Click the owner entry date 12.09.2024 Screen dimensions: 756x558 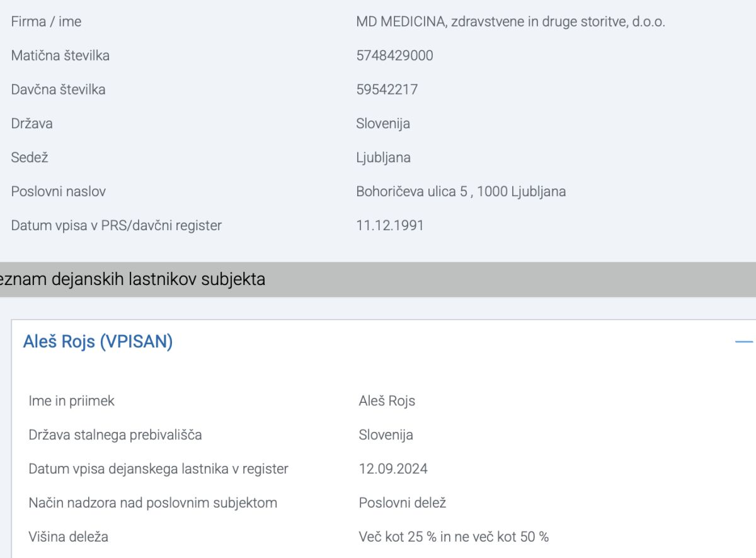click(x=393, y=469)
